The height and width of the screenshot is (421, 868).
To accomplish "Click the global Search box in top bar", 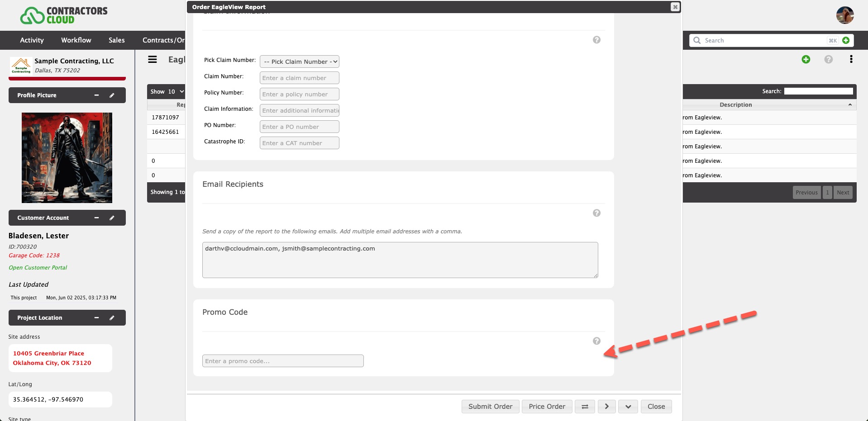I will (765, 40).
